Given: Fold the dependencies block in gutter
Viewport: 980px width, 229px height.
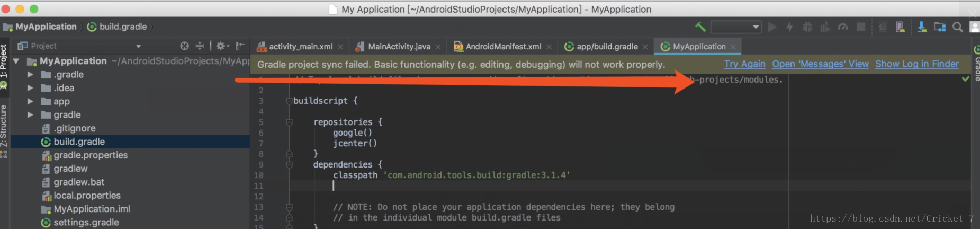Looking at the screenshot, I should pyautogui.click(x=289, y=164).
